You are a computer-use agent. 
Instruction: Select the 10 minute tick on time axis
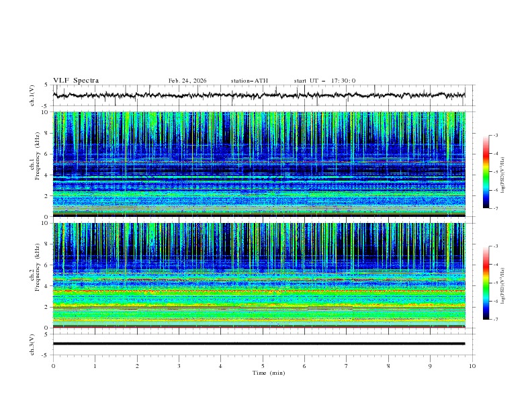[472, 366]
